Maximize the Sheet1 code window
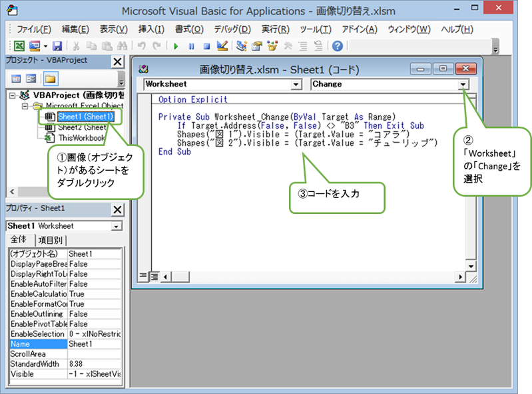Viewport: 532px width, 394px height. (443, 69)
